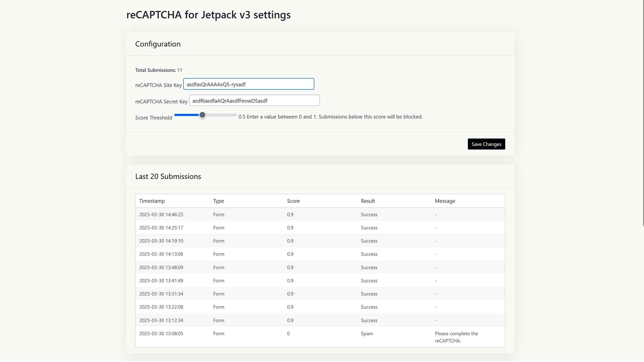Click the Last 20 Submissions heading

[168, 176]
